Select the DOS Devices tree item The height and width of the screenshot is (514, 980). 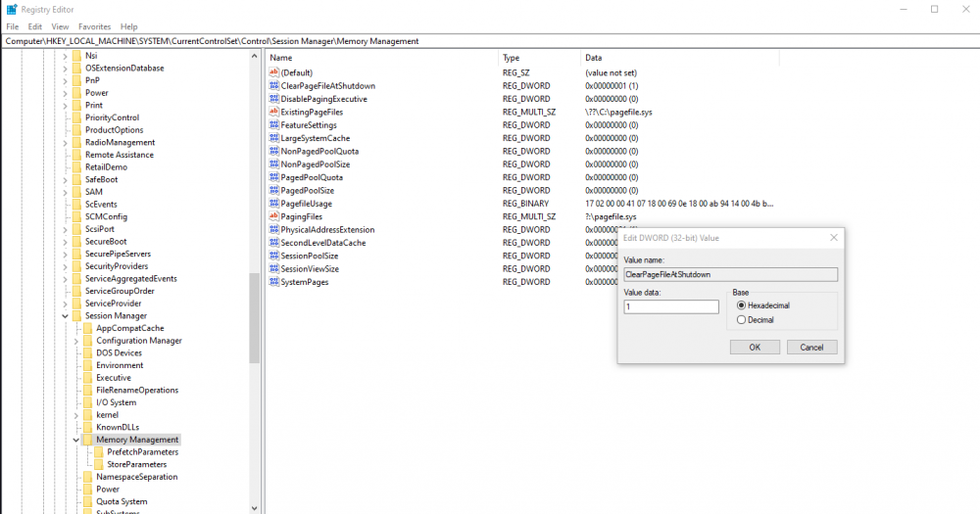[x=119, y=352]
